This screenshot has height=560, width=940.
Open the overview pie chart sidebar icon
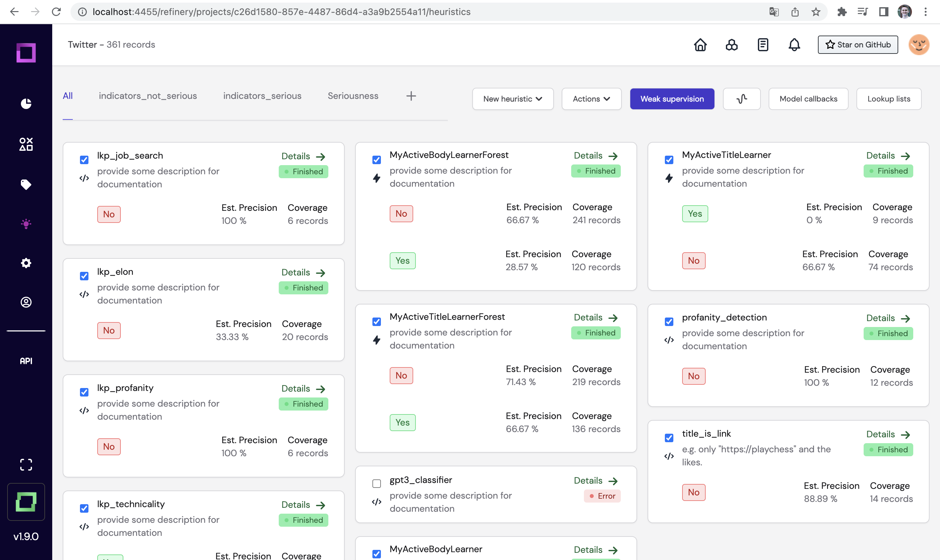coord(26,103)
